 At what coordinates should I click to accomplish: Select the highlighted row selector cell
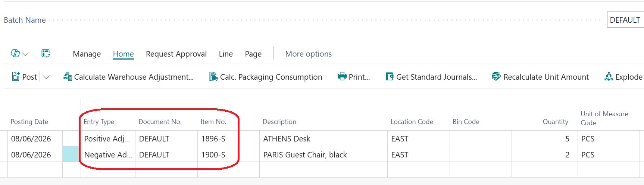tap(71, 154)
